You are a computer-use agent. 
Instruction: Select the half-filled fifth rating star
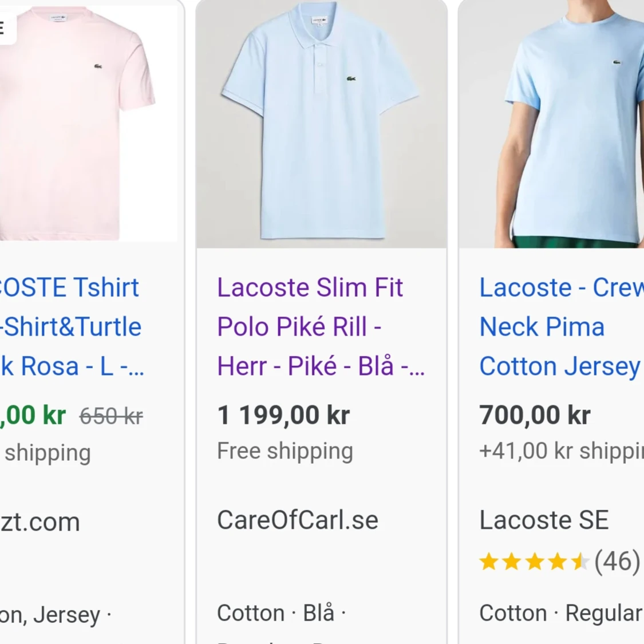coord(580,562)
